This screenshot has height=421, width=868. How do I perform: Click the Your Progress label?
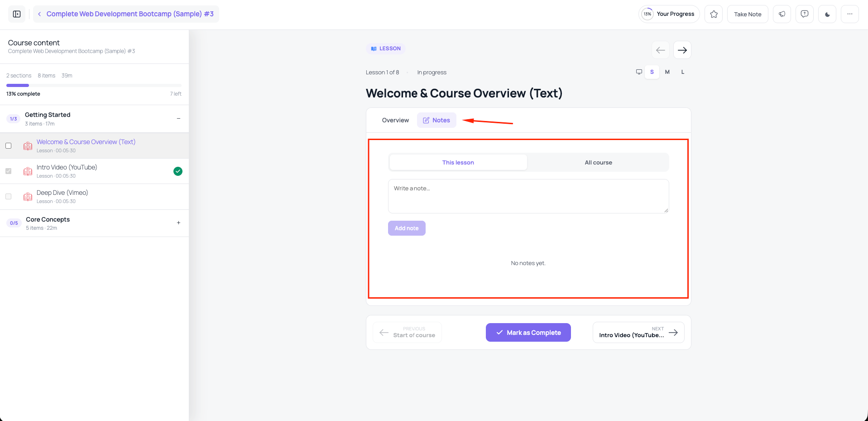[675, 14]
